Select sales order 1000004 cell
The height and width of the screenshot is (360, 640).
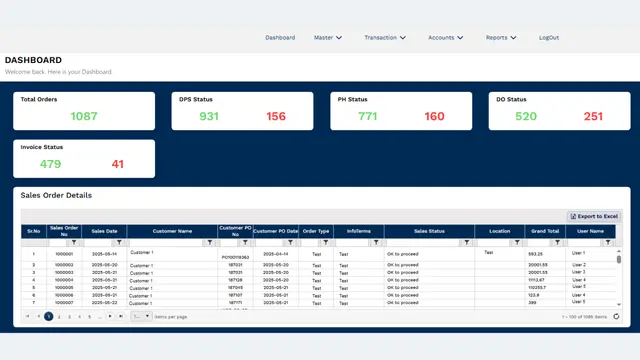[x=64, y=280]
